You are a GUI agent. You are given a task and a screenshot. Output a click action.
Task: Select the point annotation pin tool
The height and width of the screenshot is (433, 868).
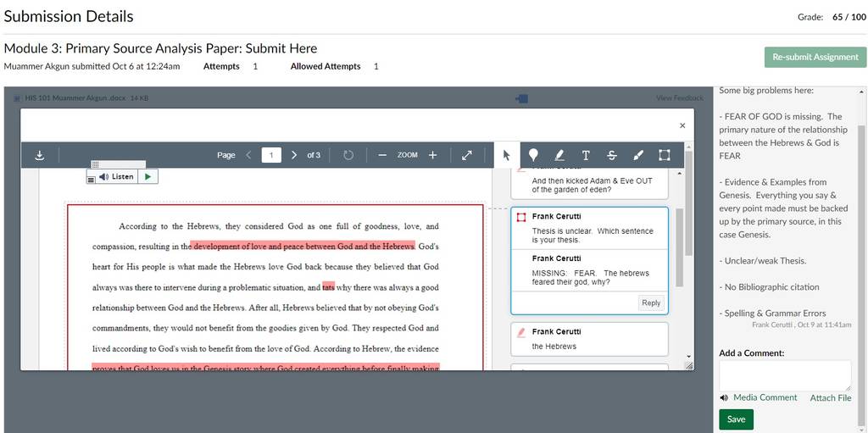(533, 155)
